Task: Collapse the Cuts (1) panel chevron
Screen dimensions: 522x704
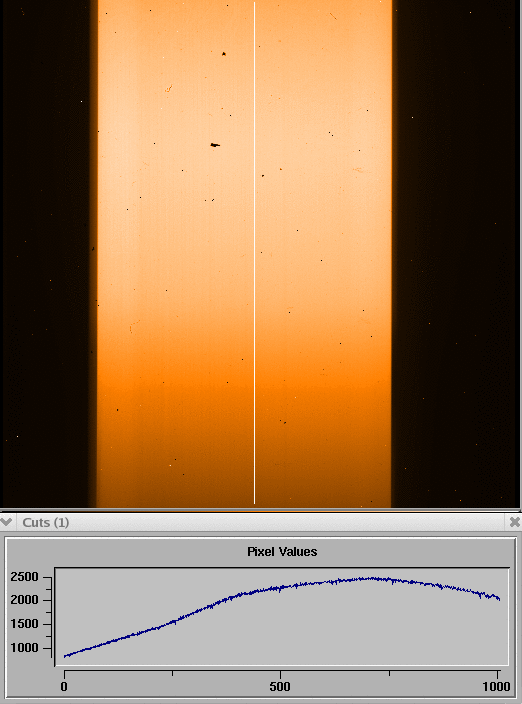Action: pos(6,522)
